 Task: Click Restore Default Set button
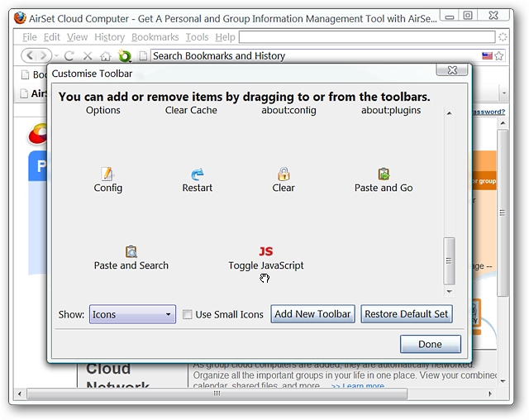point(407,314)
